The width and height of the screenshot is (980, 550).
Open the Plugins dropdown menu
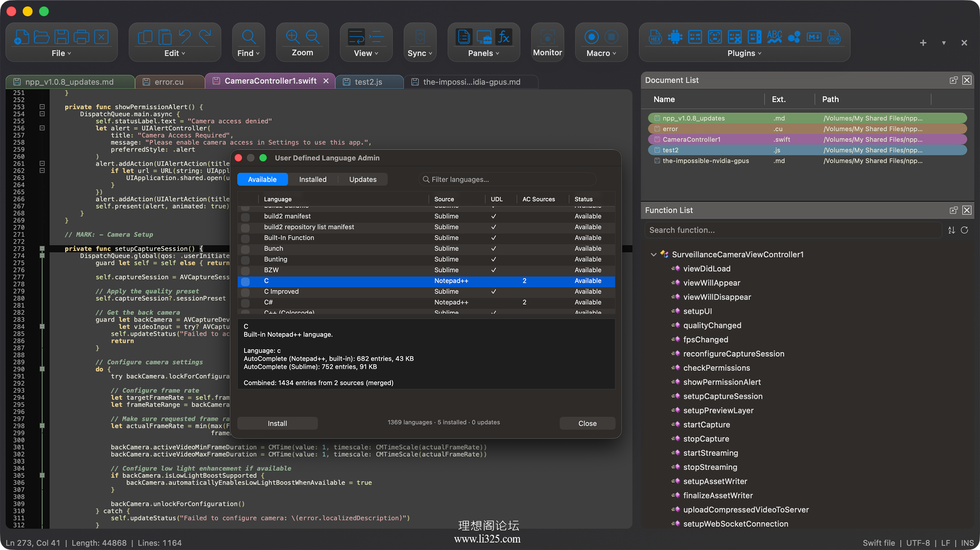click(744, 53)
